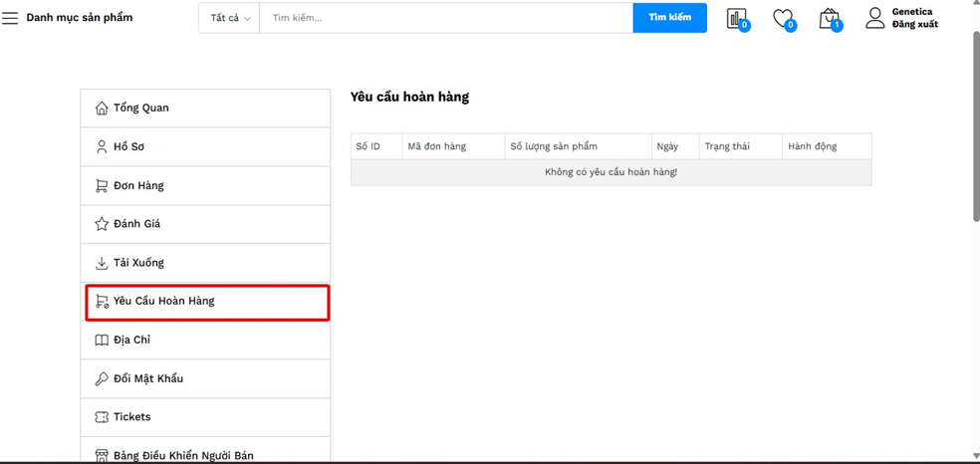This screenshot has width=980, height=464.
Task: Open the Hồ Sơ menu item
Action: pyautogui.click(x=128, y=147)
